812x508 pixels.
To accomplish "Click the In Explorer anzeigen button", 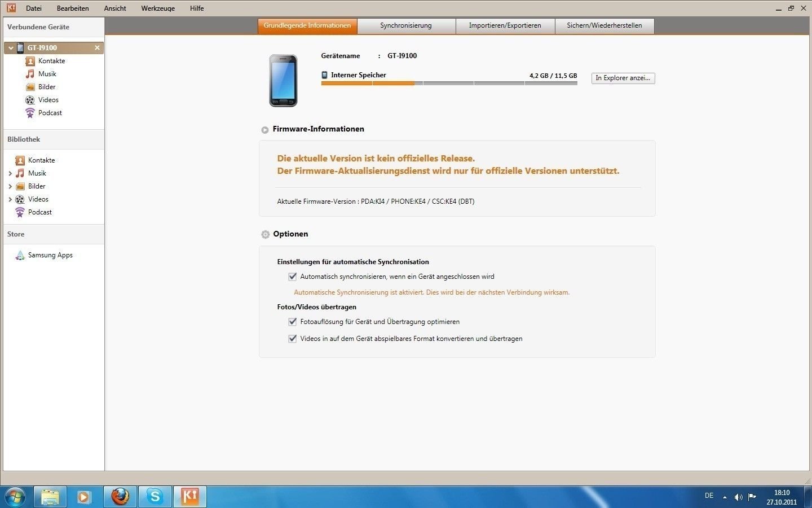I will [x=623, y=78].
